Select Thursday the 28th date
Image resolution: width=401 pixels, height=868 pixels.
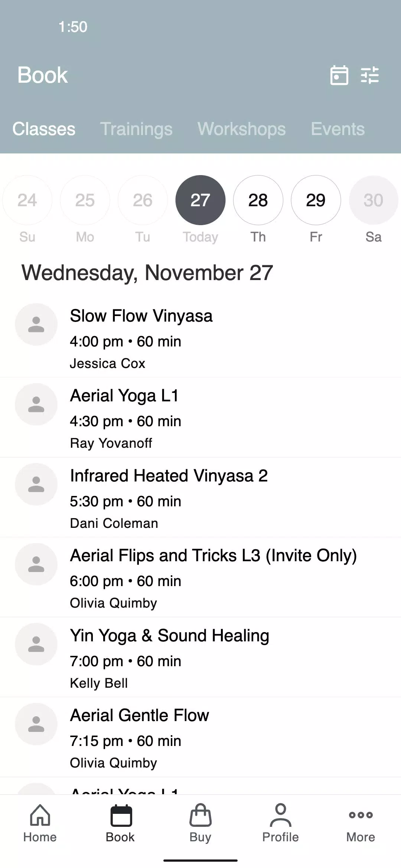pyautogui.click(x=258, y=200)
